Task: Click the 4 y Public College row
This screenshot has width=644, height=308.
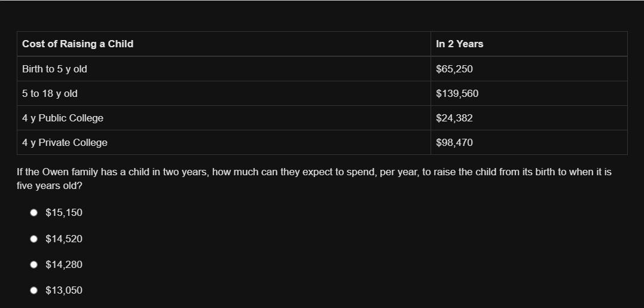Action: pyautogui.click(x=322, y=118)
